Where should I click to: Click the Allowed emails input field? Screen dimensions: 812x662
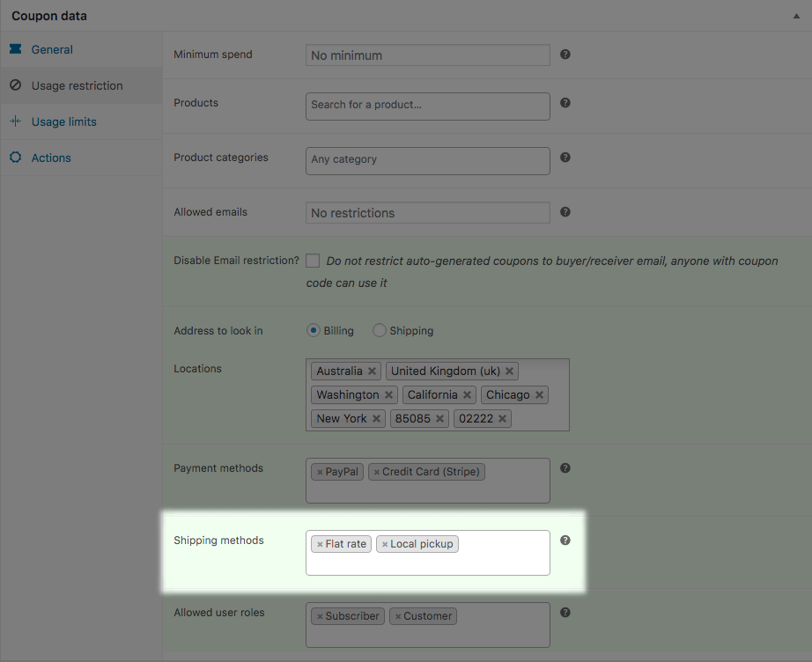pyautogui.click(x=427, y=213)
